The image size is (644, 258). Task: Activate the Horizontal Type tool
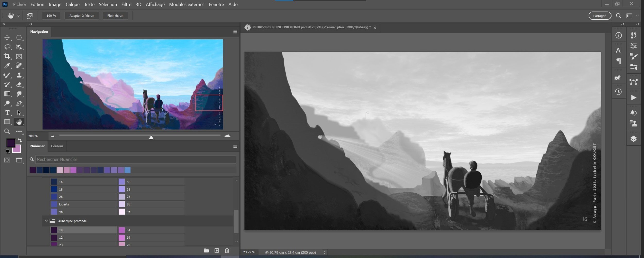(7, 113)
